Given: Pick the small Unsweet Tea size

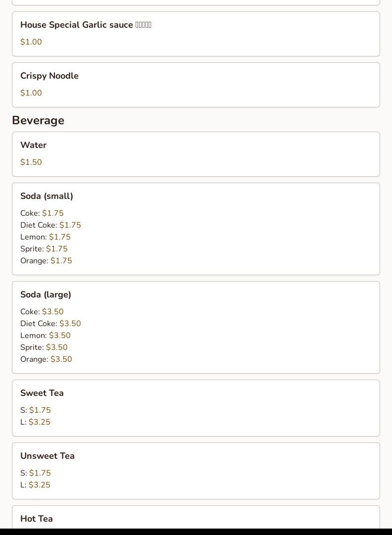Looking at the screenshot, I should tap(36, 473).
